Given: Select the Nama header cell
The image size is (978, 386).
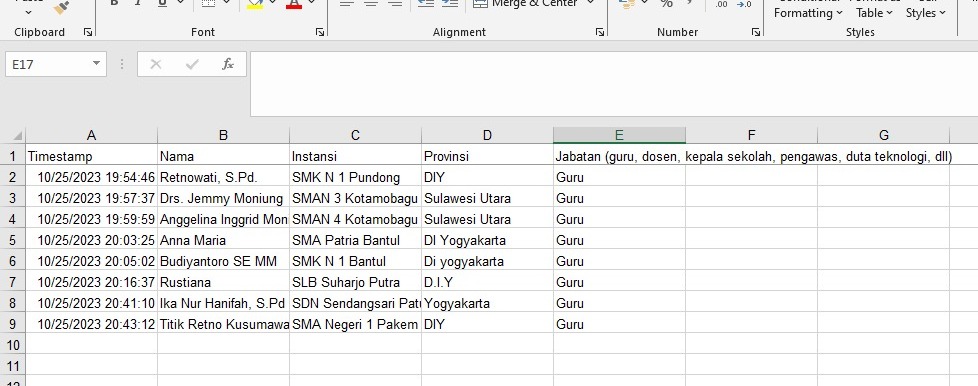Looking at the screenshot, I should [x=223, y=156].
